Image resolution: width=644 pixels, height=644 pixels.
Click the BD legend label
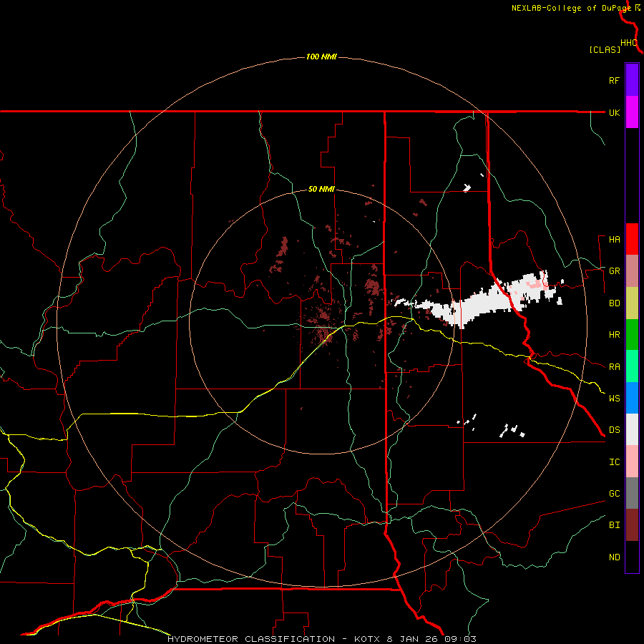(x=614, y=303)
